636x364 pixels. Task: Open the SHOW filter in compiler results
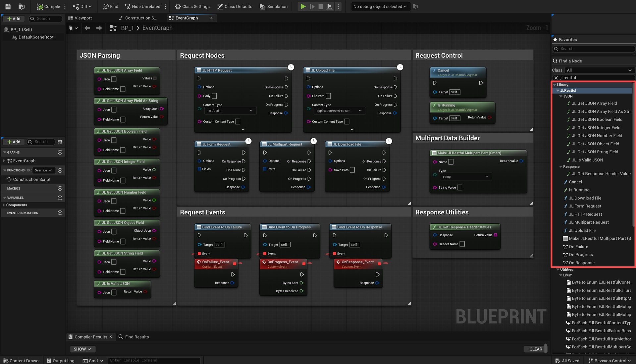coord(82,349)
